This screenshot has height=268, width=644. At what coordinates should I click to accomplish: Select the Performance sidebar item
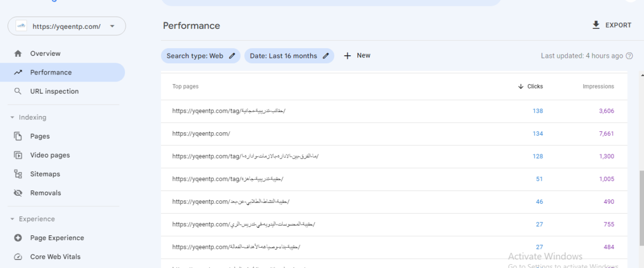62,72
